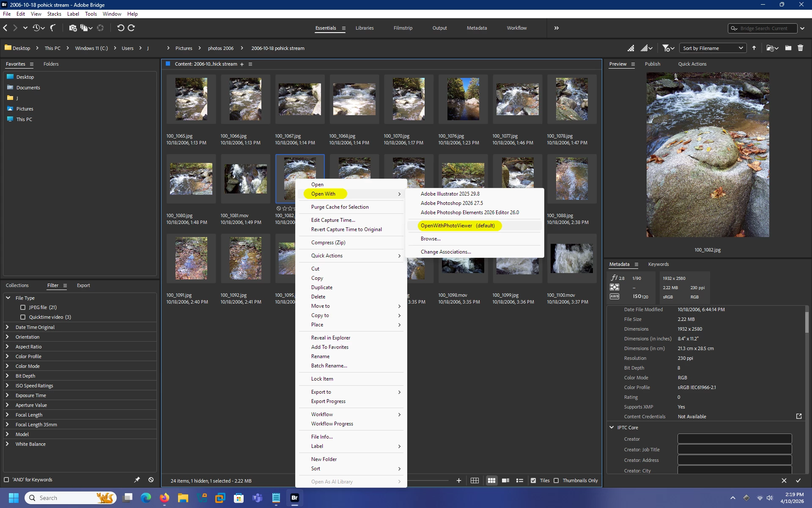Viewport: 812px width, 508px height.
Task: Click Change Associations... in submenu
Action: click(445, 252)
